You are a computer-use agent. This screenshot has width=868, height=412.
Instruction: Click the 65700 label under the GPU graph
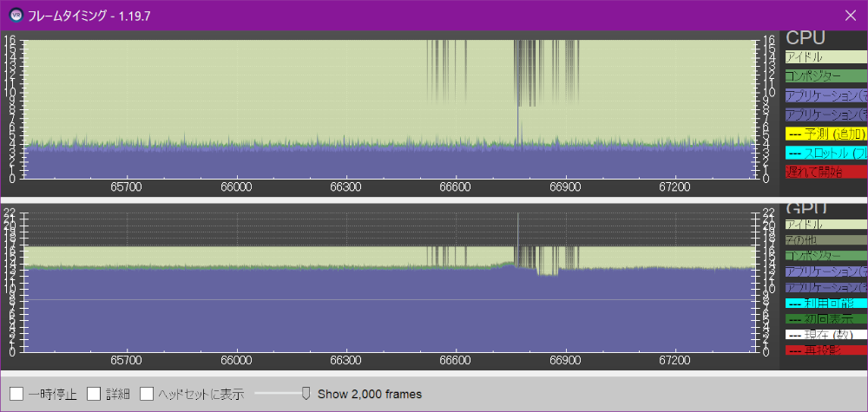[127, 360]
